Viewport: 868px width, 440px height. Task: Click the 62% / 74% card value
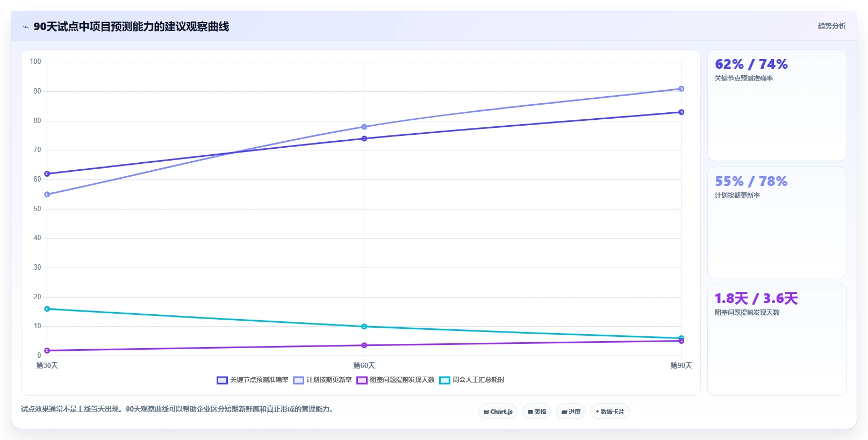click(x=751, y=64)
